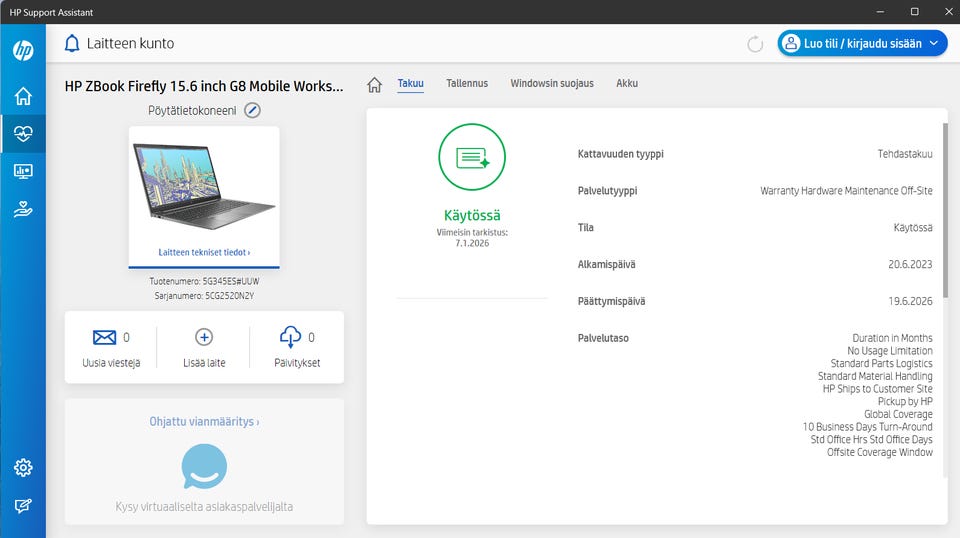Image resolution: width=960 pixels, height=538 pixels.
Task: Click the feedback icon at sidebar bottom
Action: click(23, 505)
